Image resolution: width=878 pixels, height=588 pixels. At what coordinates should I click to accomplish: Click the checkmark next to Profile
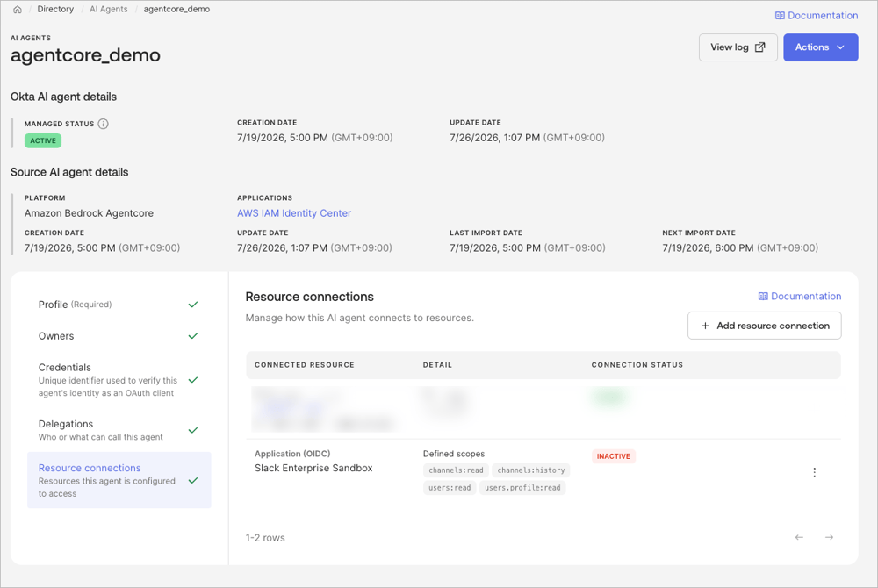[x=193, y=305]
